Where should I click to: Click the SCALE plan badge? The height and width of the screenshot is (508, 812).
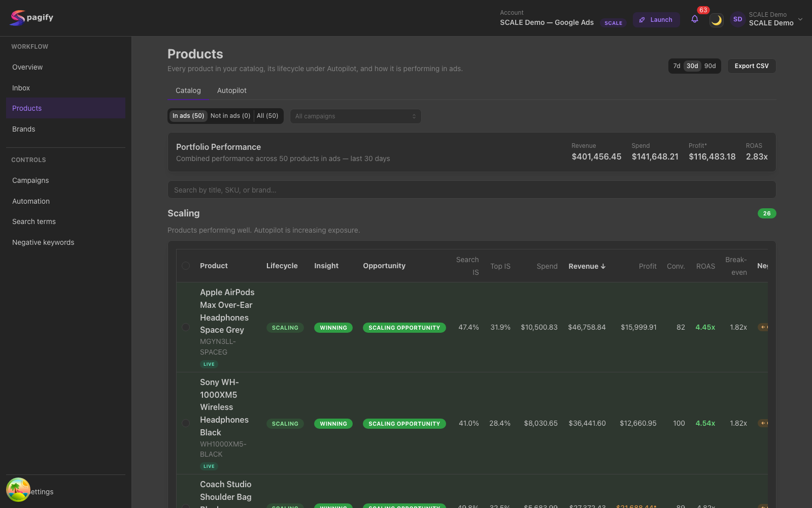(x=613, y=23)
